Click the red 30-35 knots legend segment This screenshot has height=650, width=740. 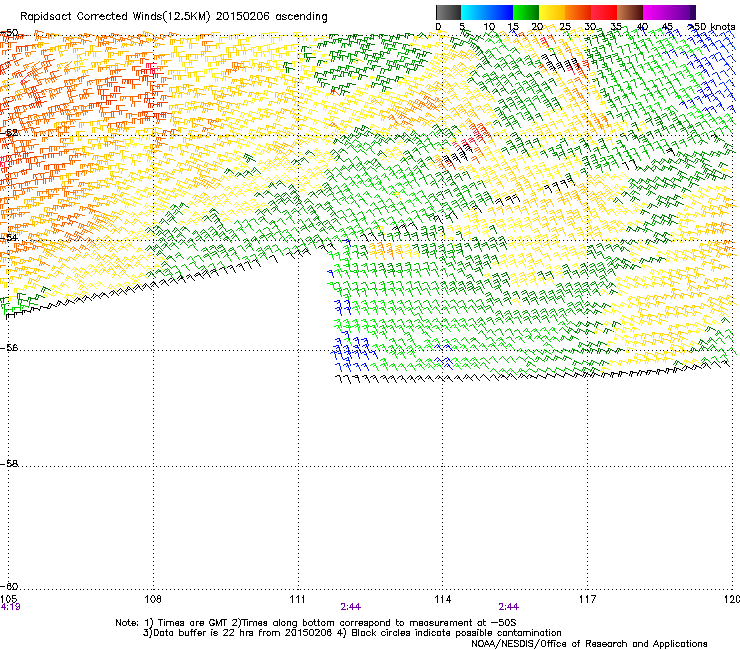click(x=604, y=12)
